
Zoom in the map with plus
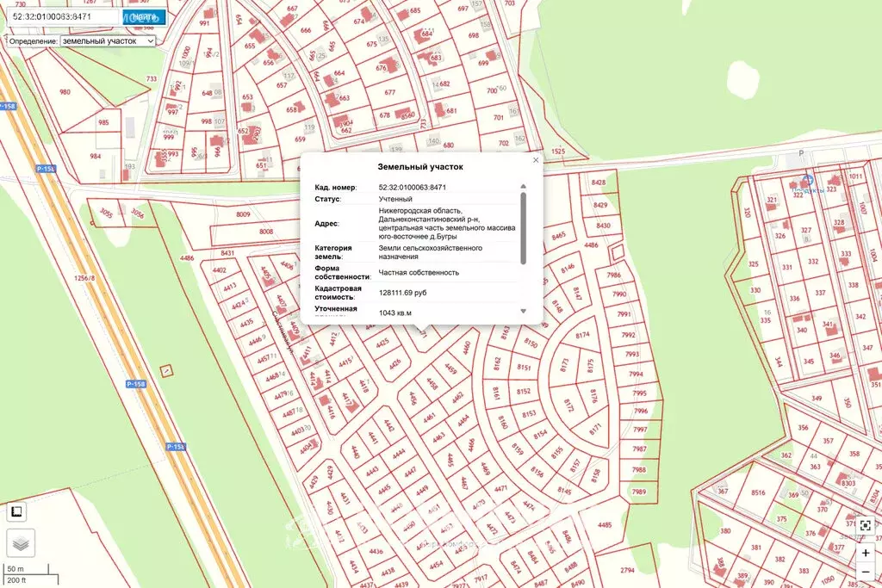click(865, 553)
